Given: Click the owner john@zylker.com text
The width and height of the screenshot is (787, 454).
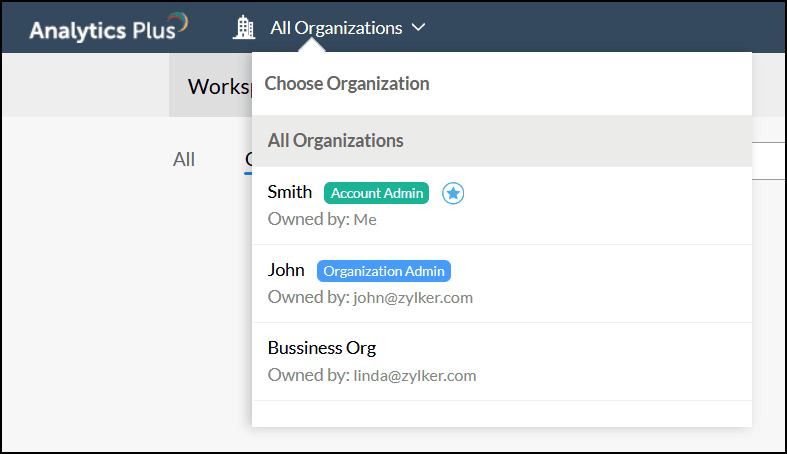Looking at the screenshot, I should [x=412, y=298].
